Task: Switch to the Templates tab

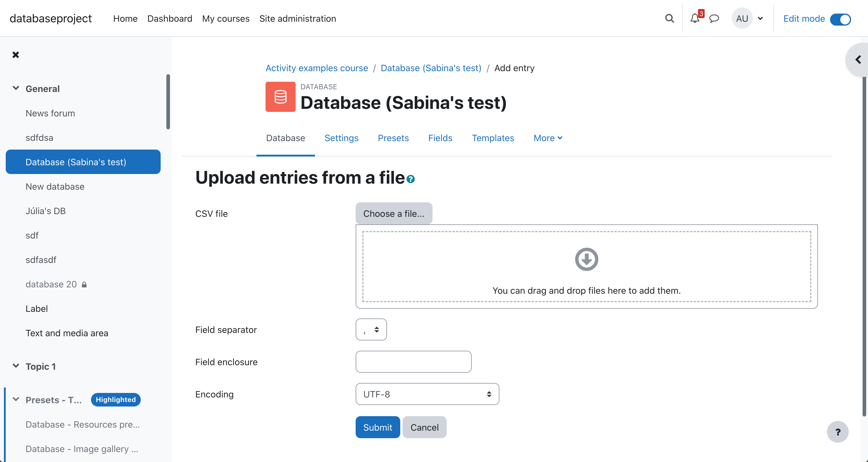Action: (493, 138)
